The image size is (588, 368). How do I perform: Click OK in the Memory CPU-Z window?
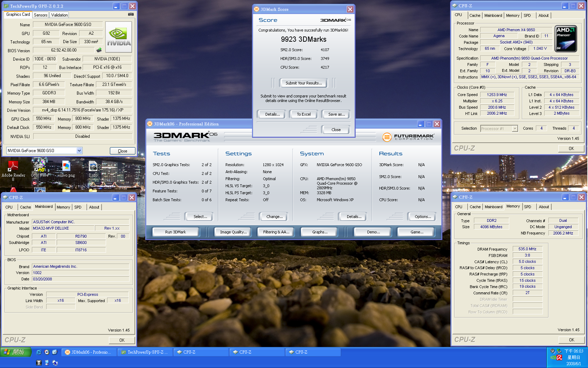pos(572,340)
